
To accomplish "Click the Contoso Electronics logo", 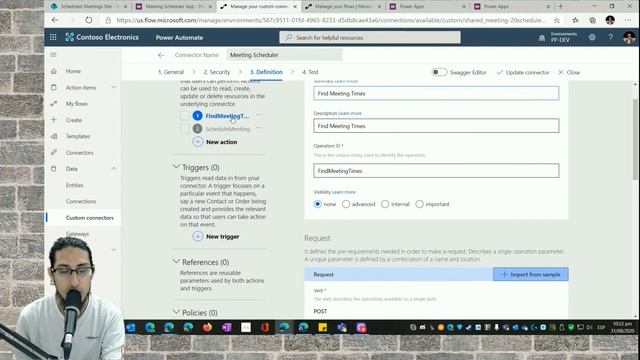I will coord(102,37).
